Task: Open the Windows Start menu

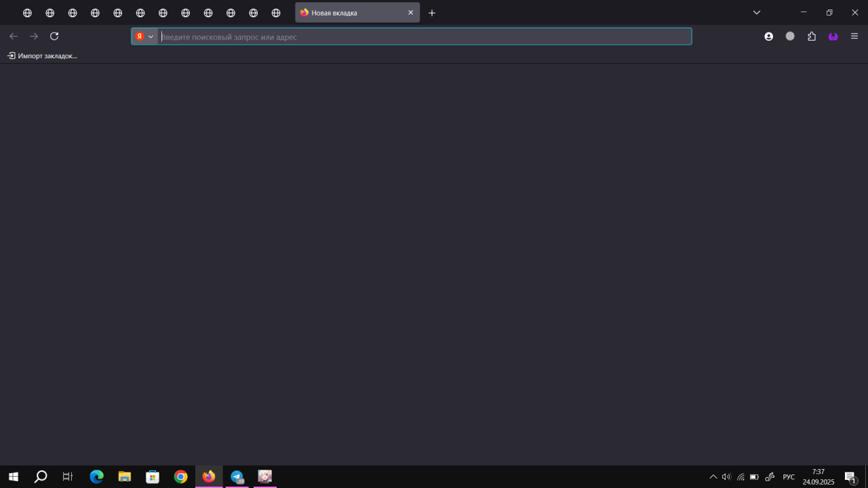Action: 14,476
